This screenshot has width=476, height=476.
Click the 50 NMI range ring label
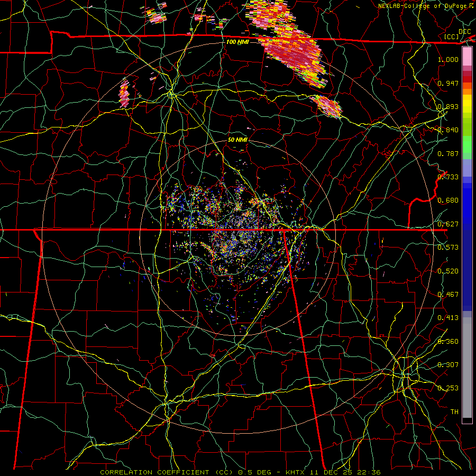point(237,140)
